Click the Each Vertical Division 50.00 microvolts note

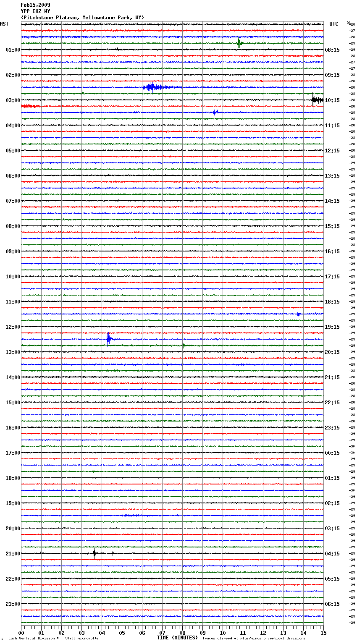53,638
